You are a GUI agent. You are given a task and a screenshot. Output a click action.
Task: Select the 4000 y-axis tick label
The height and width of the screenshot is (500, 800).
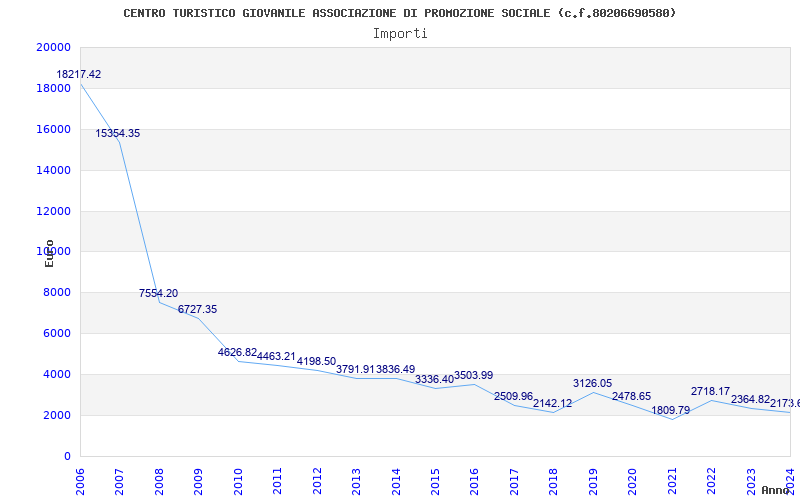(x=57, y=374)
